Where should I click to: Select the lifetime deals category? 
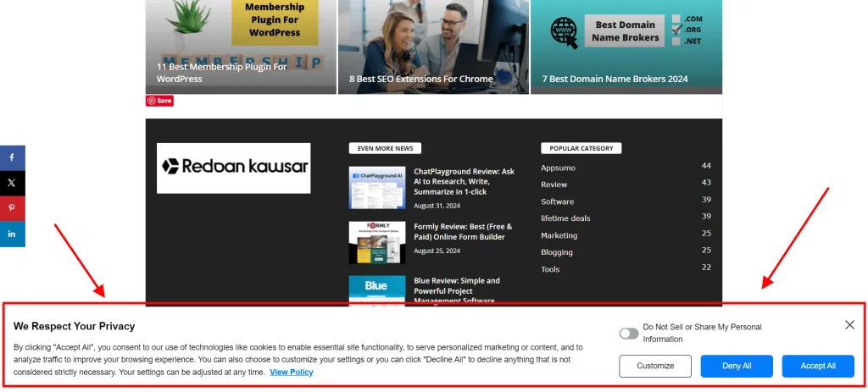tap(565, 218)
